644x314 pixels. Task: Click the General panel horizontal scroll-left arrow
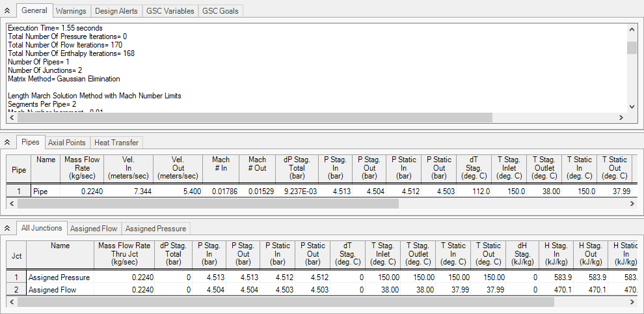tap(11, 118)
